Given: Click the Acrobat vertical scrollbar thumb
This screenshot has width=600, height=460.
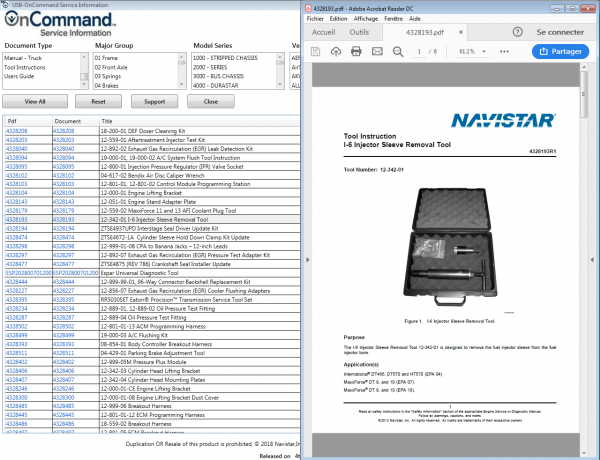Looking at the screenshot, I should [x=584, y=95].
